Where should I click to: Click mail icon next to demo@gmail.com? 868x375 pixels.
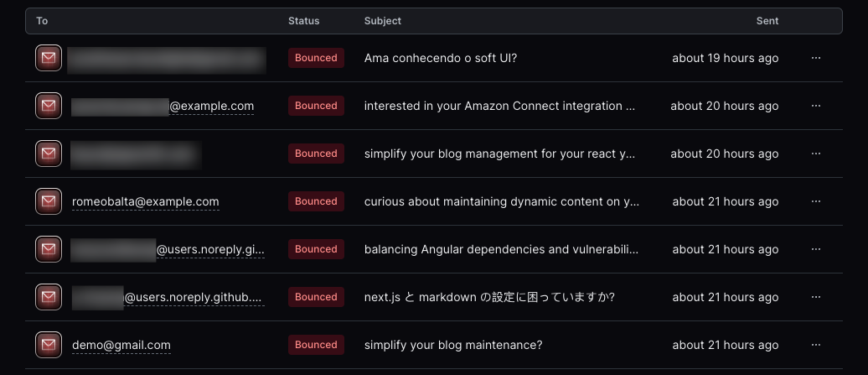tap(49, 345)
